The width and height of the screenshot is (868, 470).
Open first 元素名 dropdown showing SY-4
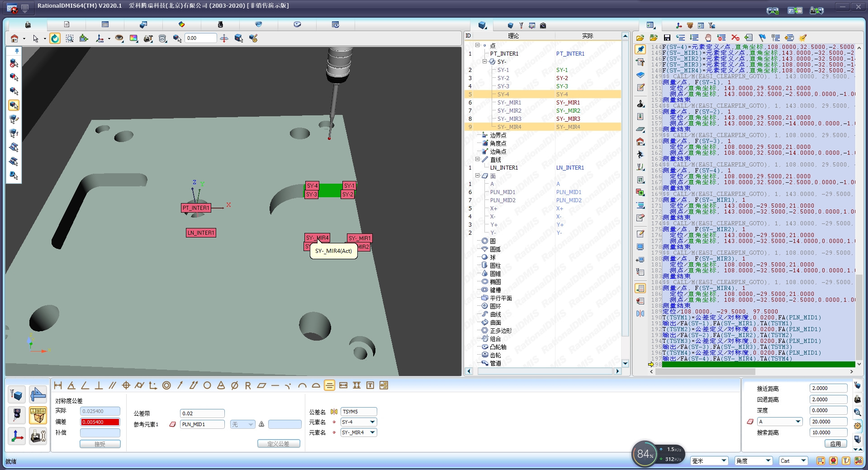pos(373,422)
